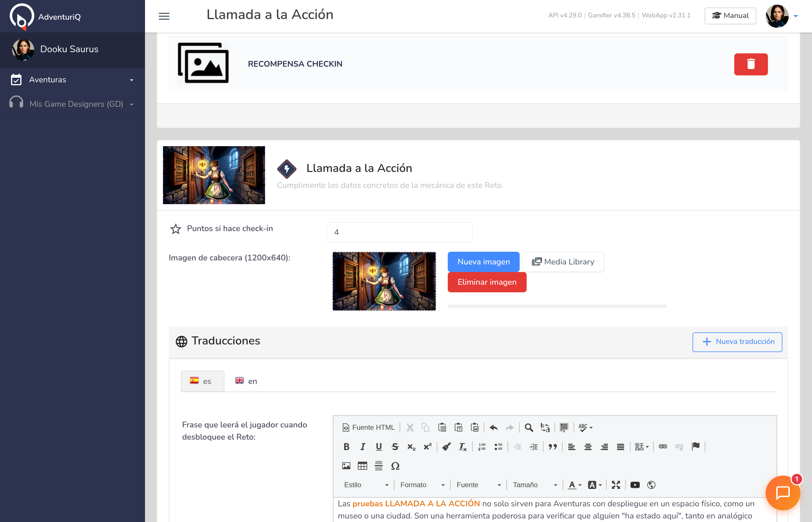
Task: Open the Replace tool icon
Action: [545, 427]
